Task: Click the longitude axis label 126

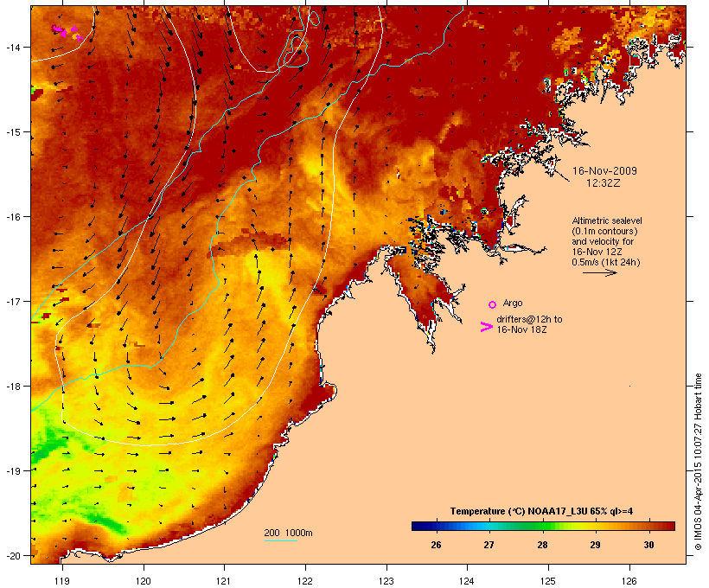Action: [x=629, y=581]
